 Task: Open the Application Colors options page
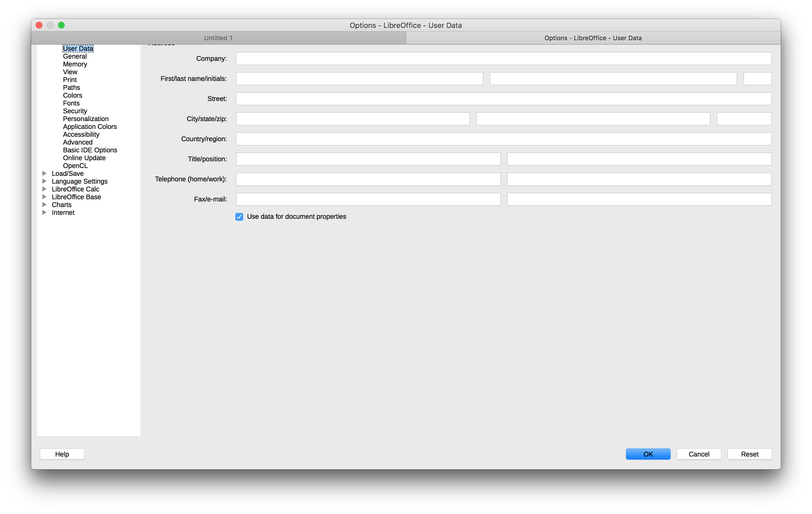(x=90, y=127)
